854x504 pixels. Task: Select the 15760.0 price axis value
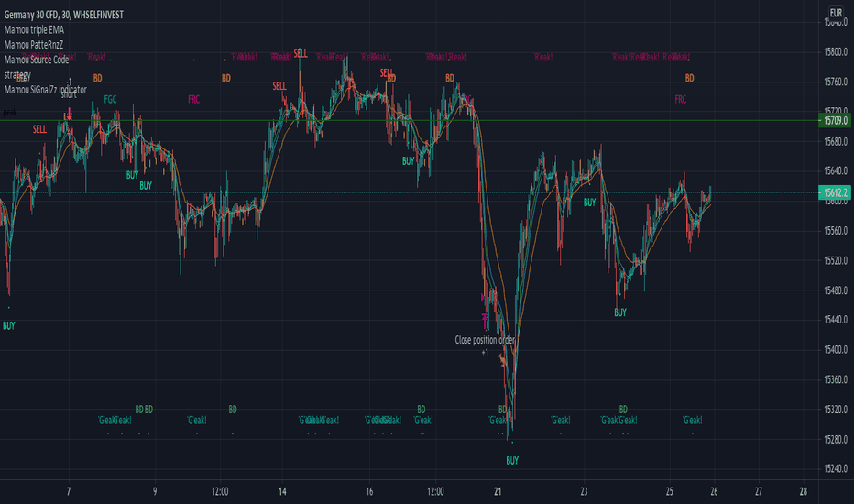pos(836,82)
